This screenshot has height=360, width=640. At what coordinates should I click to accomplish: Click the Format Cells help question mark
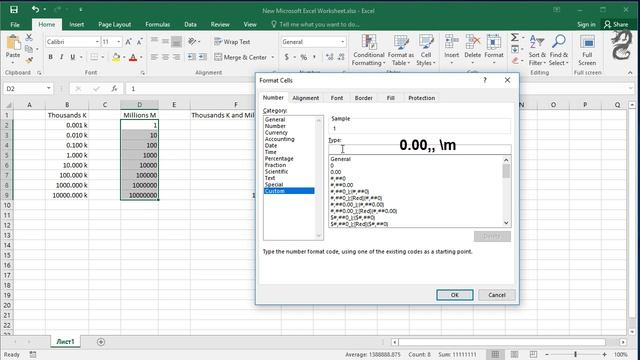(485, 80)
